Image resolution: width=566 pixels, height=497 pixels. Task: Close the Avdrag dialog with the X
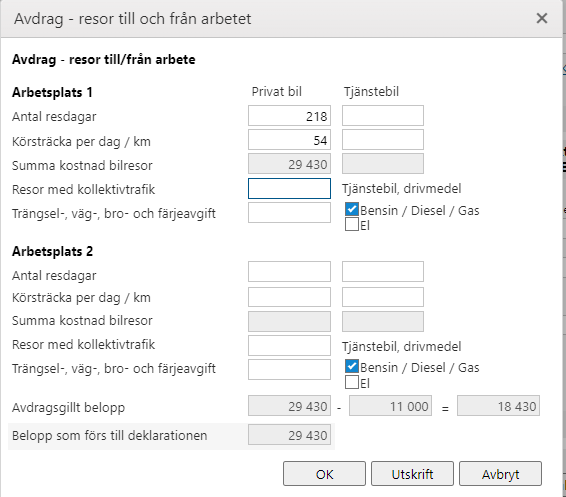[x=542, y=18]
